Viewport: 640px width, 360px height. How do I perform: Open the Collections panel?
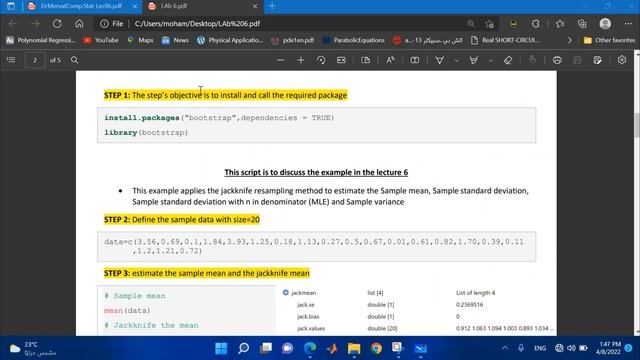click(582, 24)
